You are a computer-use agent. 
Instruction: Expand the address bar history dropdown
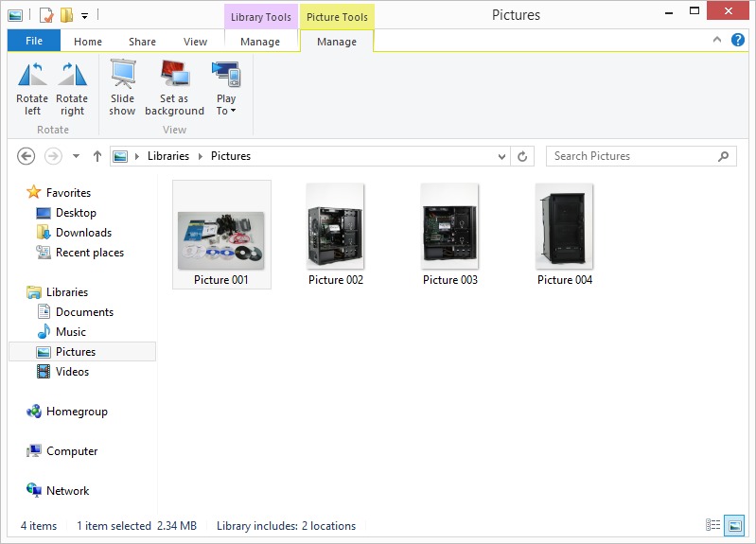pos(501,157)
